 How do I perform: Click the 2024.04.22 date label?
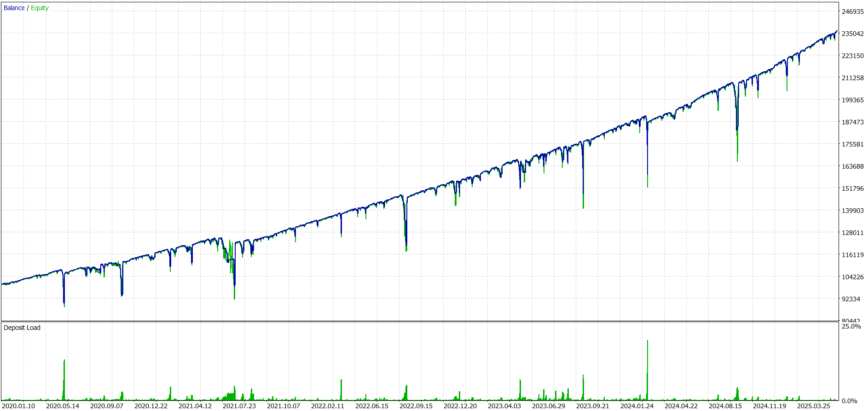pos(681,406)
